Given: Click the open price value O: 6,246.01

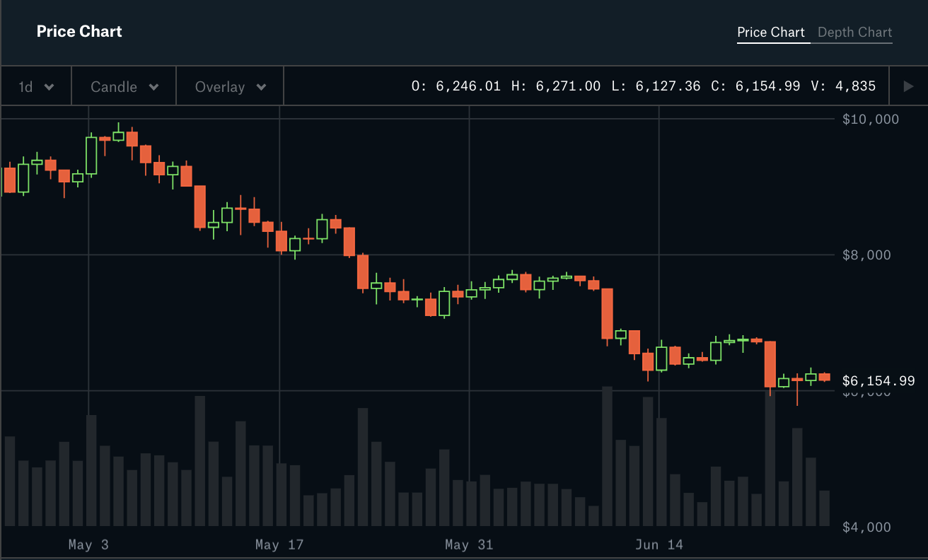Looking at the screenshot, I should click(456, 86).
